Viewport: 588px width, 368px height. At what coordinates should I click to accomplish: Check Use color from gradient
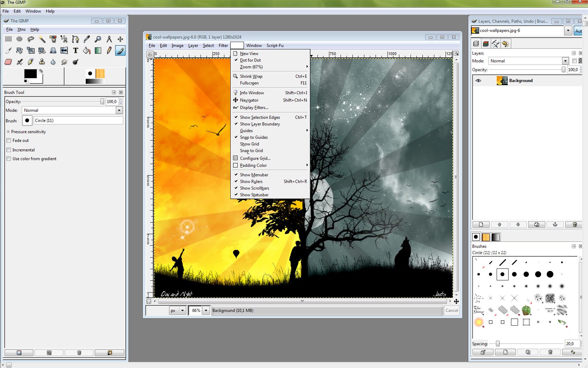tap(9, 159)
